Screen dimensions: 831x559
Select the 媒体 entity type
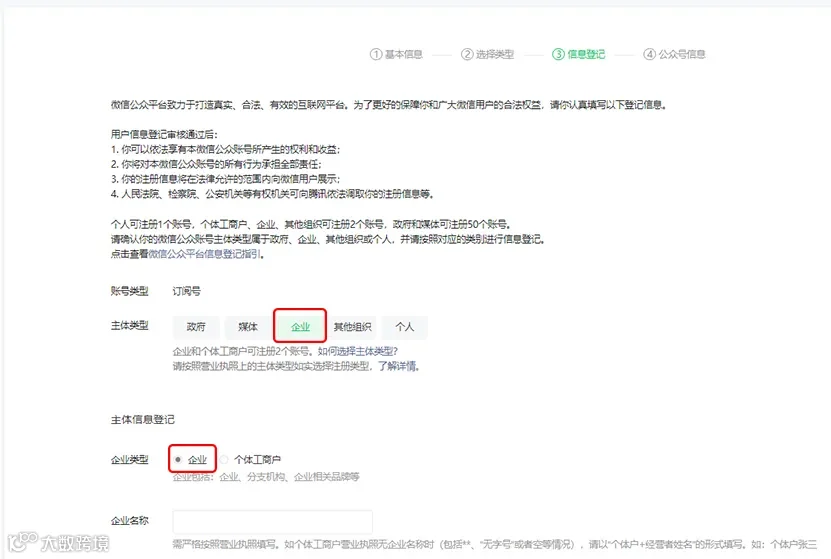pyautogui.click(x=248, y=327)
